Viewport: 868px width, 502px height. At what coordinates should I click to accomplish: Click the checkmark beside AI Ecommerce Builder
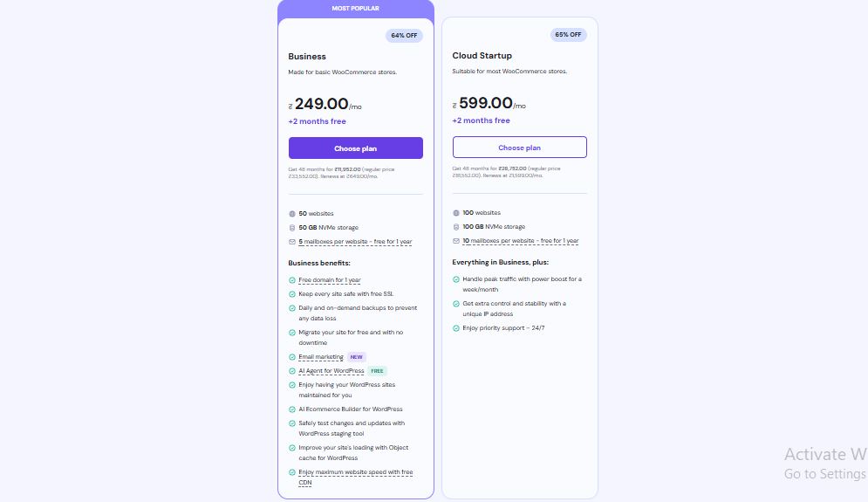(292, 409)
